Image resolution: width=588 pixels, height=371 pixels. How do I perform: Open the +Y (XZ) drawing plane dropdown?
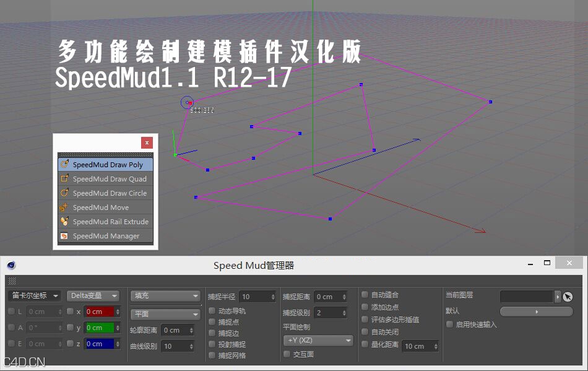(318, 340)
